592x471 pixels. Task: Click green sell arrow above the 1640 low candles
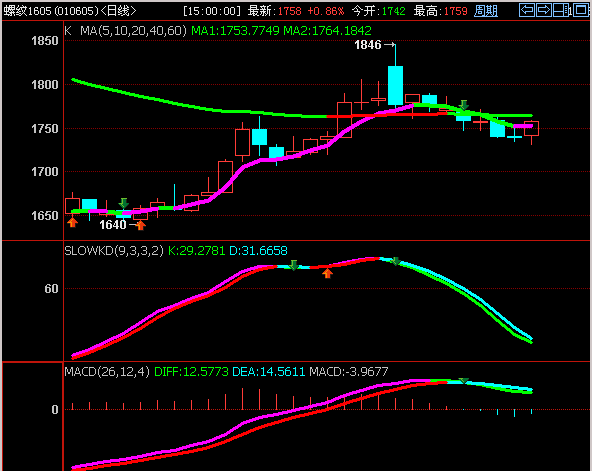pyautogui.click(x=123, y=203)
